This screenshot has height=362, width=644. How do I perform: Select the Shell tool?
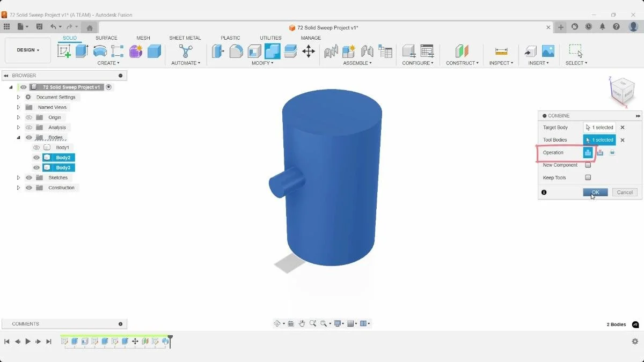(x=254, y=51)
